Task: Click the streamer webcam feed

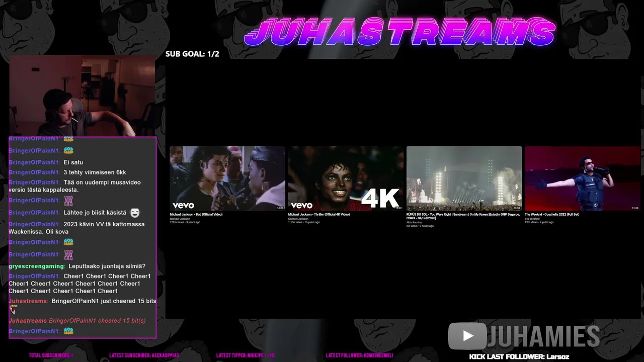Action: pyautogui.click(x=83, y=96)
